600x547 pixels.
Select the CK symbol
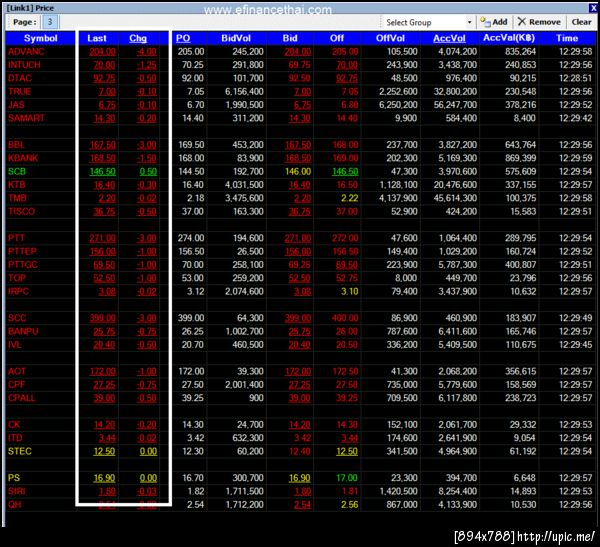[14, 425]
